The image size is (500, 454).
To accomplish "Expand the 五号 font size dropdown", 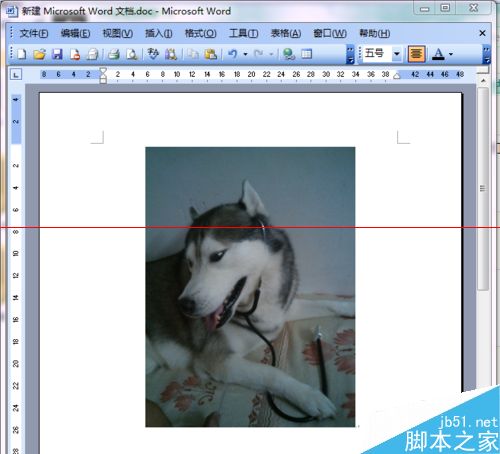I will [396, 54].
